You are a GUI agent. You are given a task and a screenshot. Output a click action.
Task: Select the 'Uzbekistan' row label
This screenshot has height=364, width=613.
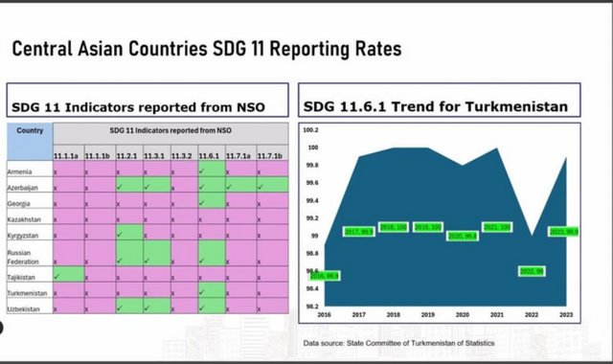(23, 309)
